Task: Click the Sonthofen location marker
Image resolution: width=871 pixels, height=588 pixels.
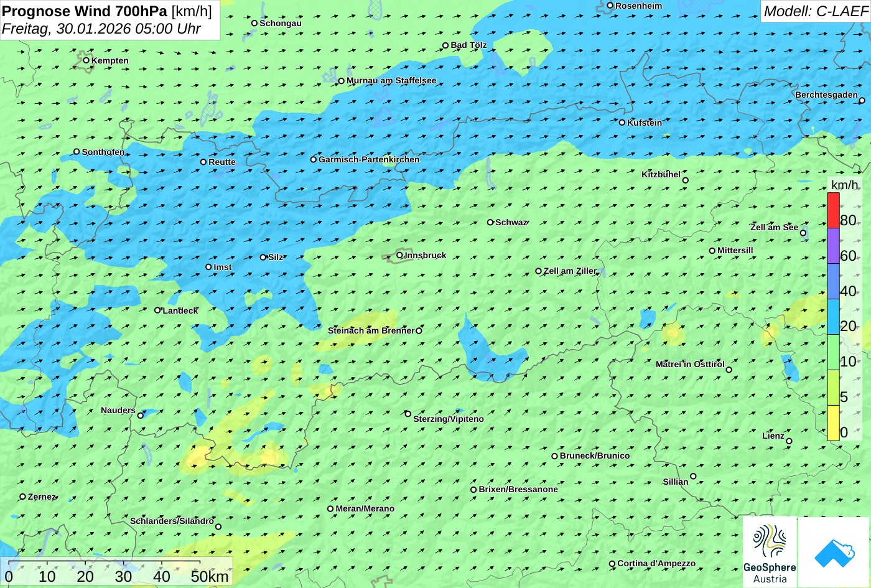Action: point(77,152)
